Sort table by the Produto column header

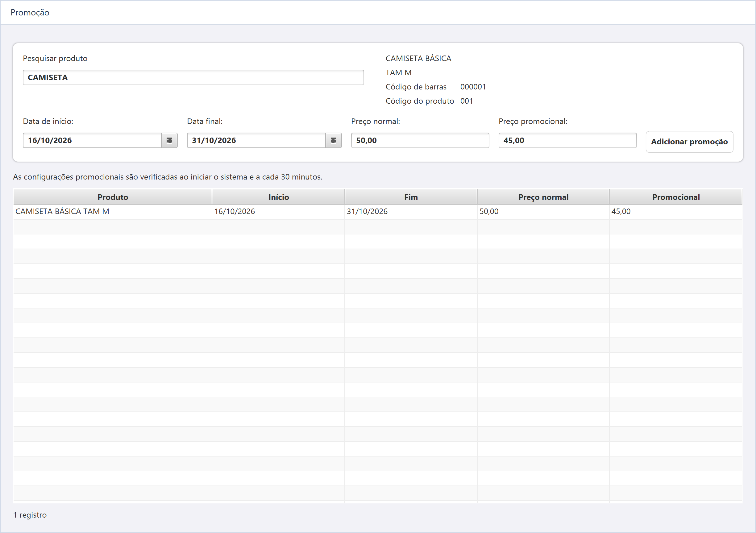coord(113,197)
